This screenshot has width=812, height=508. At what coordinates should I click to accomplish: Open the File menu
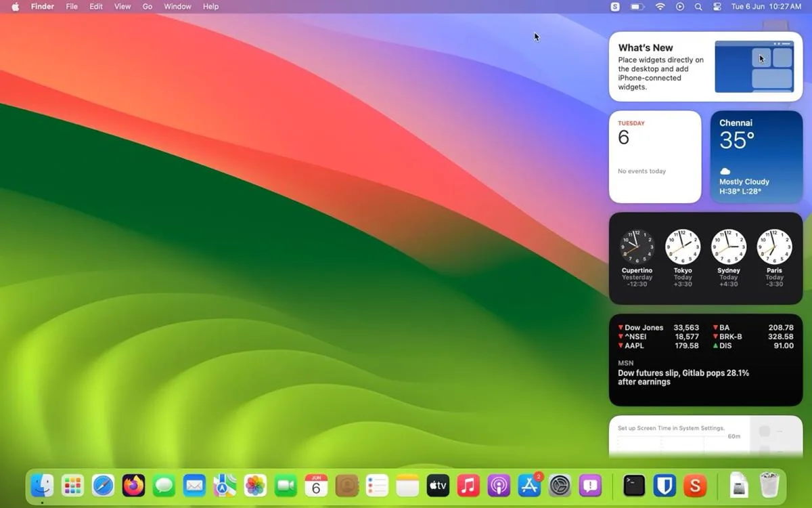click(x=72, y=7)
